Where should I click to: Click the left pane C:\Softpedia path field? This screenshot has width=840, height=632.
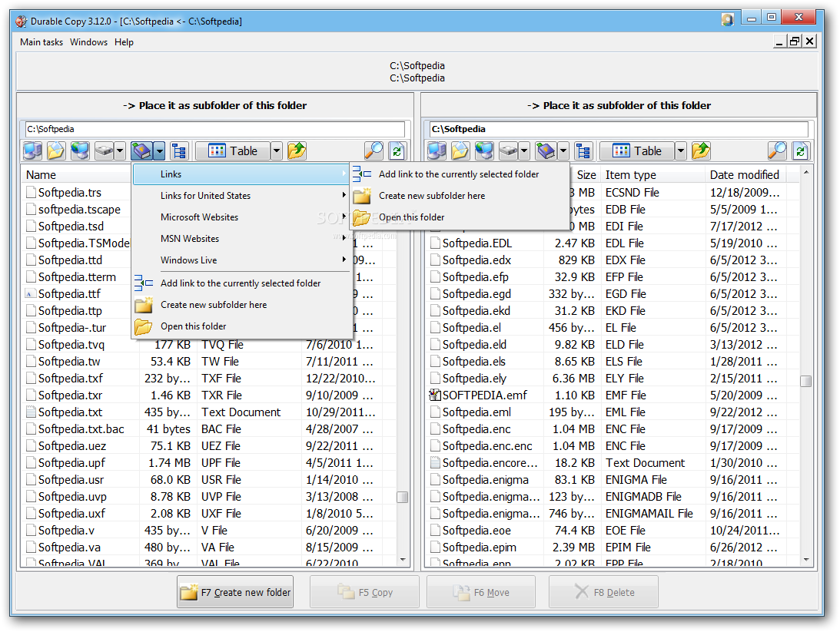[215, 129]
